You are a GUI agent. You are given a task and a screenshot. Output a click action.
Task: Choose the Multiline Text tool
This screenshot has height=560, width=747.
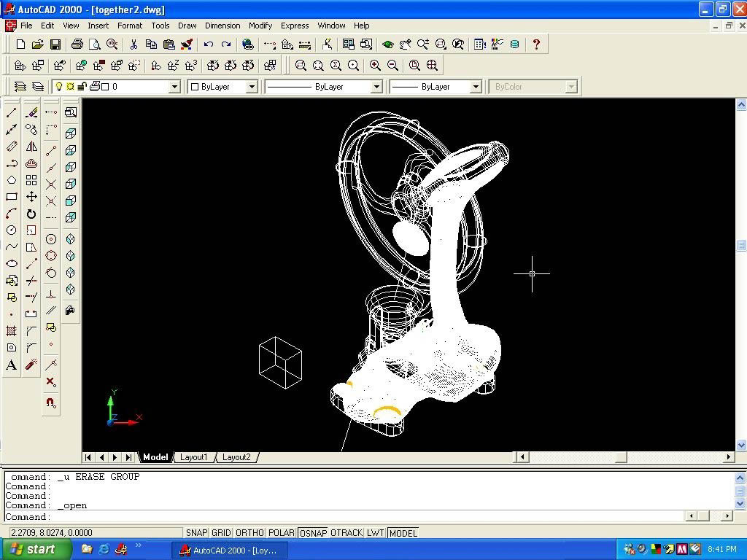[12, 365]
